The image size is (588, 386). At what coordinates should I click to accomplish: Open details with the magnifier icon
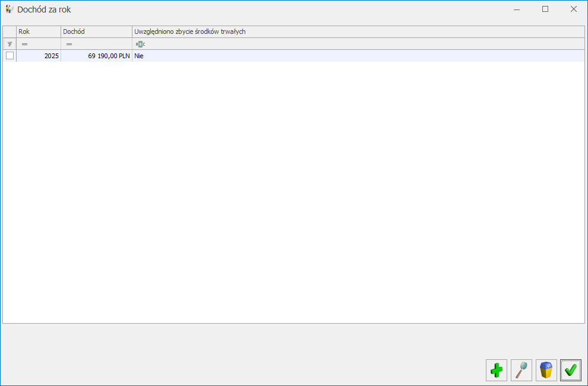click(521, 370)
